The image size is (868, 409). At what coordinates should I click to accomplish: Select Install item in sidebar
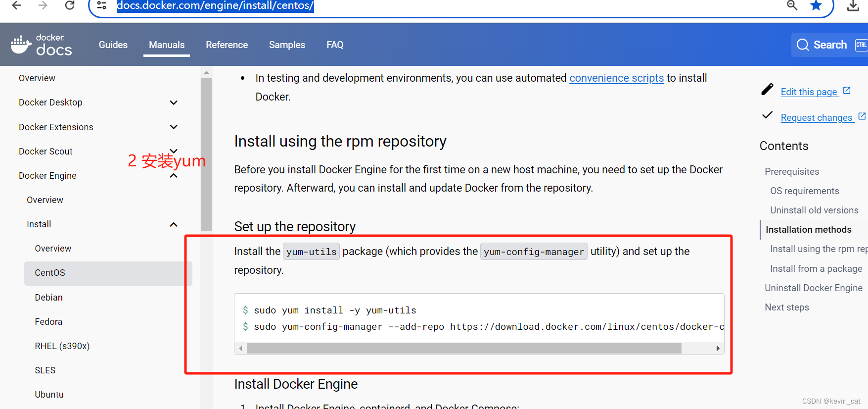[39, 224]
